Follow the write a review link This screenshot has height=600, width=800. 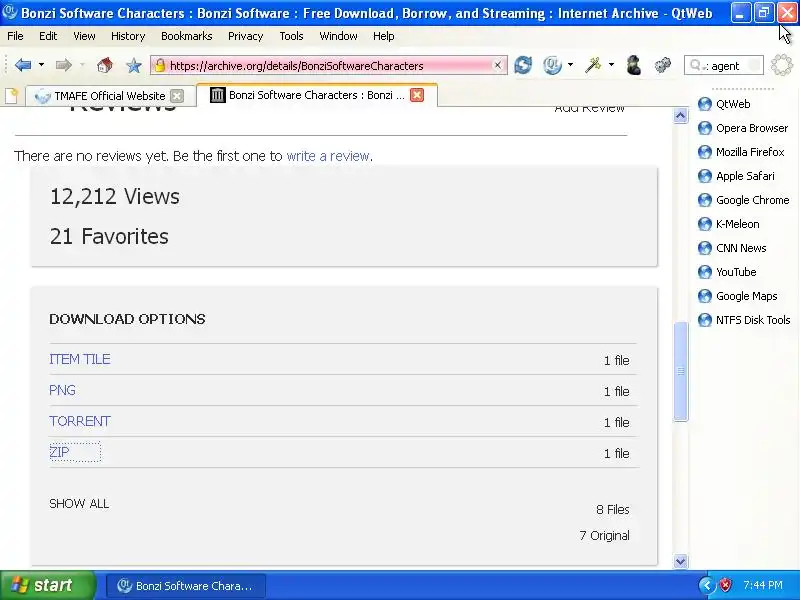[328, 156]
